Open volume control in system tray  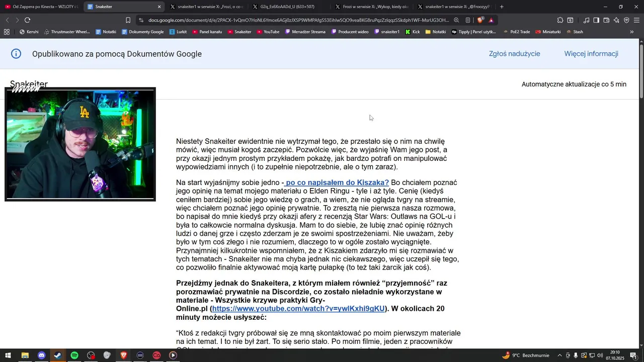click(x=600, y=355)
